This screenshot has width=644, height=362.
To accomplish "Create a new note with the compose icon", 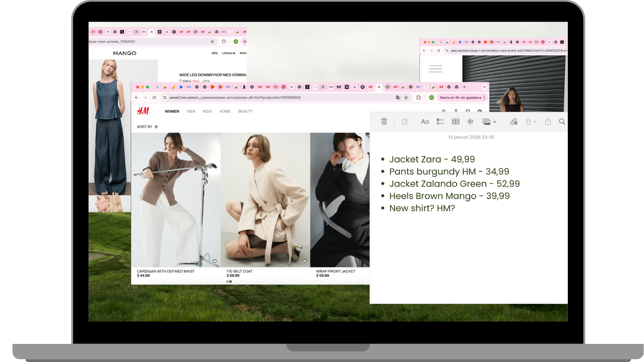I will click(405, 122).
